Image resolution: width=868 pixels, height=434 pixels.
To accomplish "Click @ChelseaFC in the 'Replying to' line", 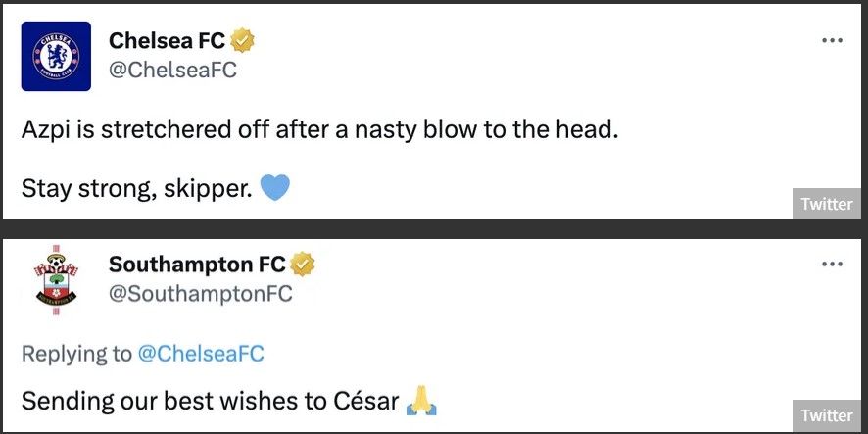I will point(203,354).
